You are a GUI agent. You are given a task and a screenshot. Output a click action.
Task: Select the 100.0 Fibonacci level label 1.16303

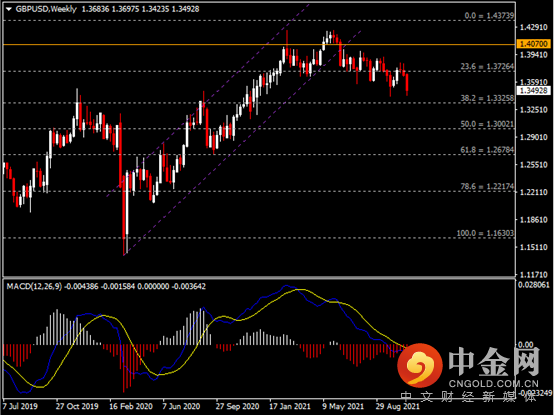click(x=485, y=233)
